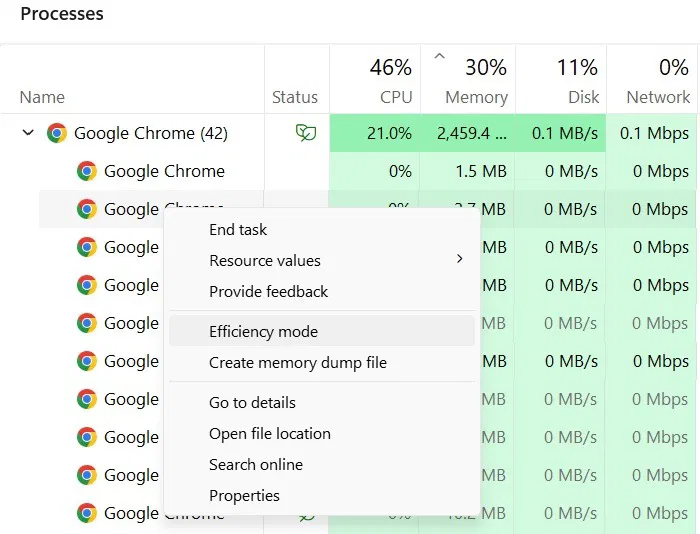Collapse the Google Chrome (42) process group

tap(28, 133)
